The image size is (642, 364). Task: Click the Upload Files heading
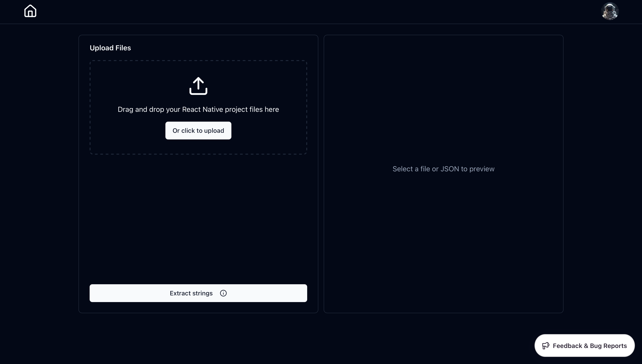(x=110, y=48)
